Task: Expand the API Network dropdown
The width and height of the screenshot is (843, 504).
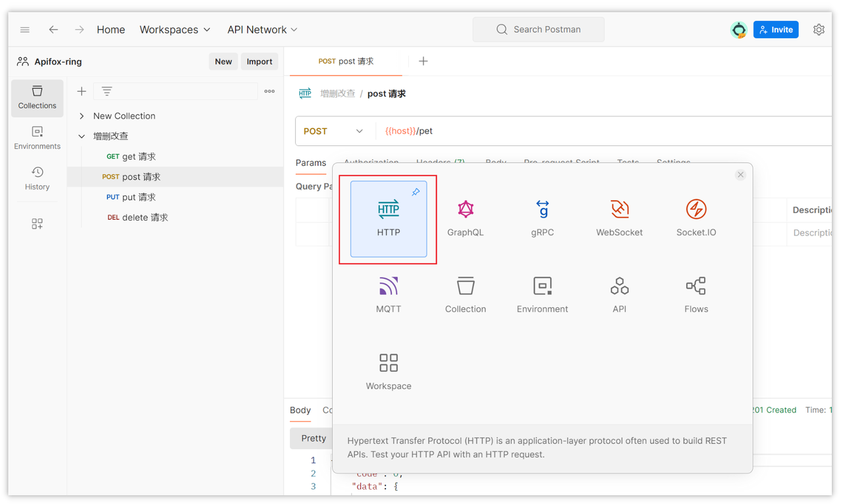Action: tap(262, 30)
